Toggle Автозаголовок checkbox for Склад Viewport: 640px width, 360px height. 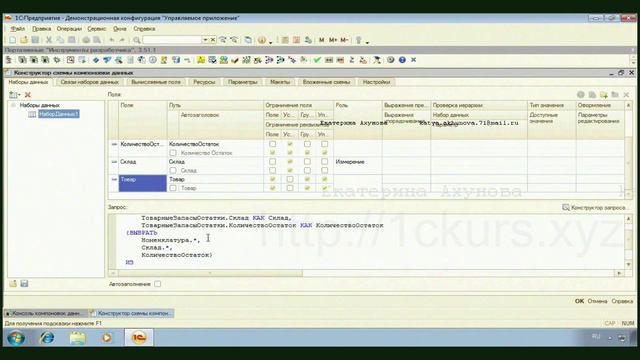pos(173,170)
